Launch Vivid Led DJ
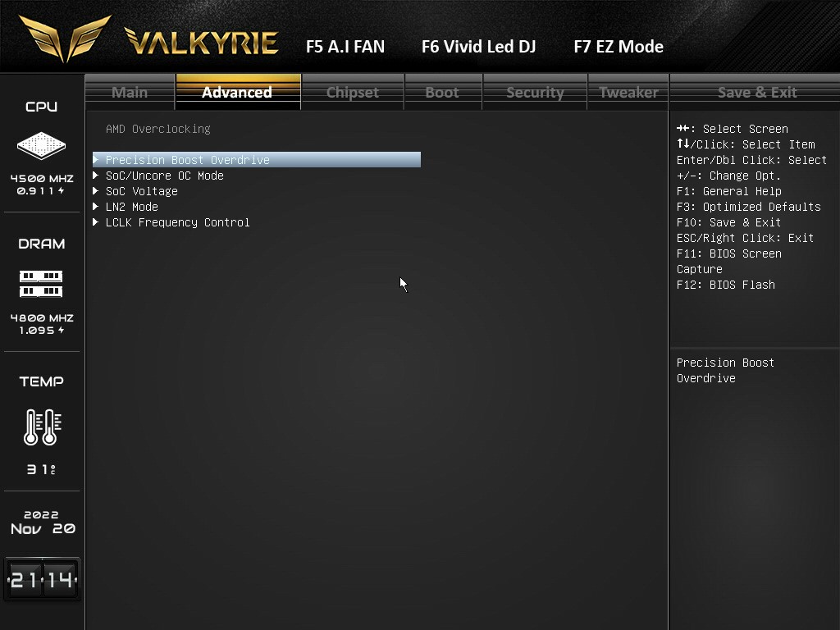This screenshot has width=840, height=630. click(x=478, y=47)
